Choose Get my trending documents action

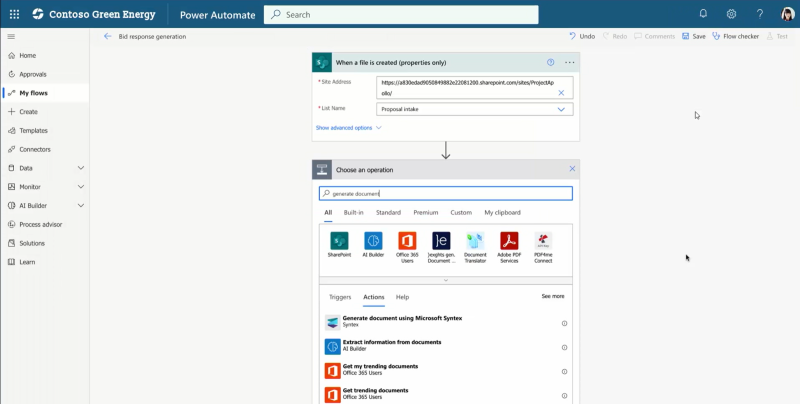point(445,369)
